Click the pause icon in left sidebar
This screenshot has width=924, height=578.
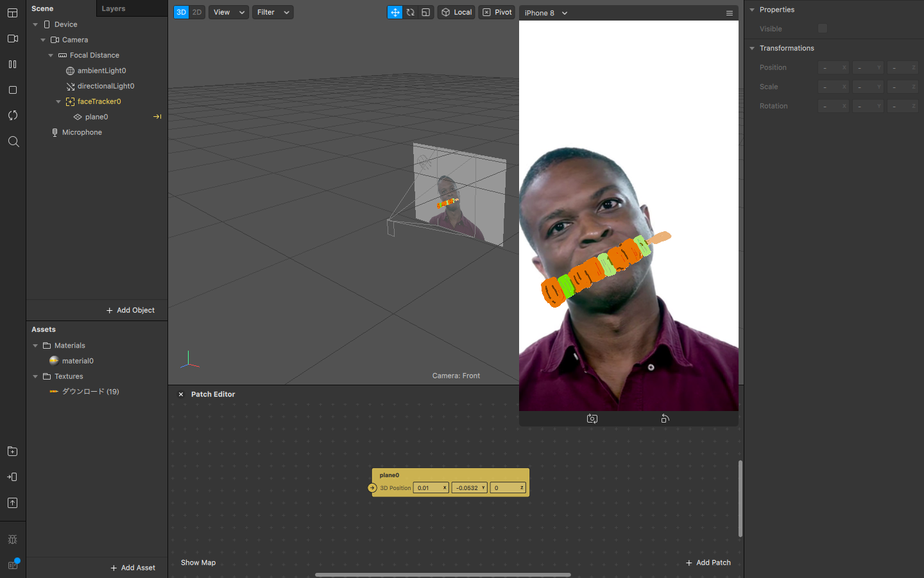13,64
